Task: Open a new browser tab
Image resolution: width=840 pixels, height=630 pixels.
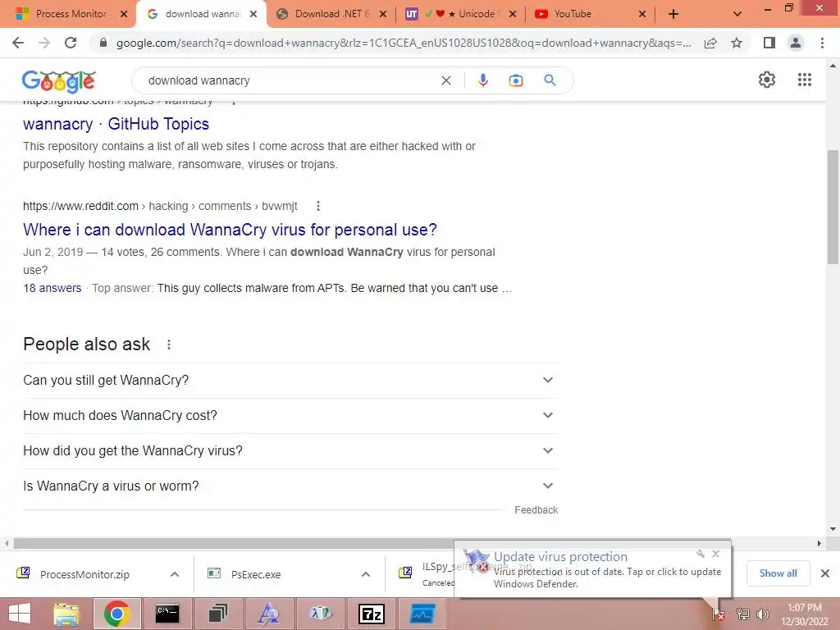Action: click(673, 14)
